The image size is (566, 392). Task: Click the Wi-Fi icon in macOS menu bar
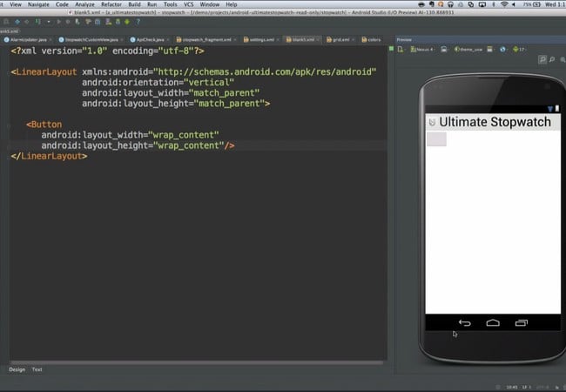pos(504,4)
